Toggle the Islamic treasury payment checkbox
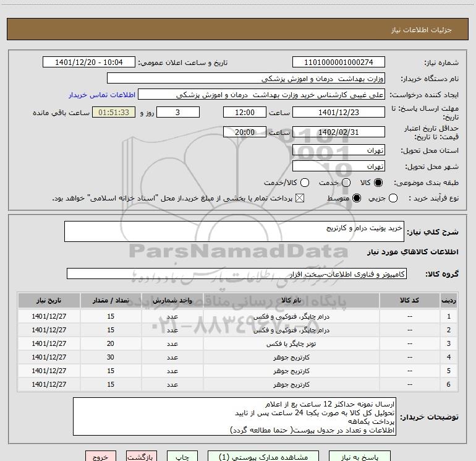Screen dimensions: 476x461 [x=300, y=199]
